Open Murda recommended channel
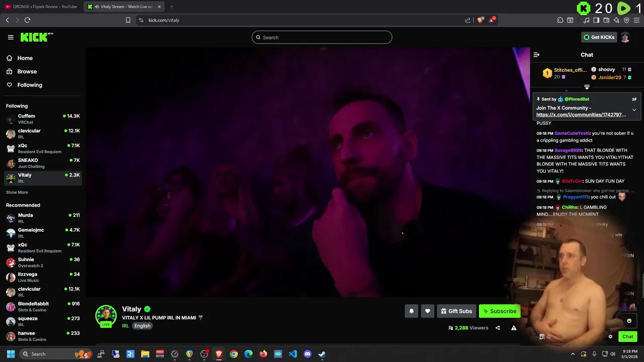The width and height of the screenshot is (644, 362). (43, 218)
